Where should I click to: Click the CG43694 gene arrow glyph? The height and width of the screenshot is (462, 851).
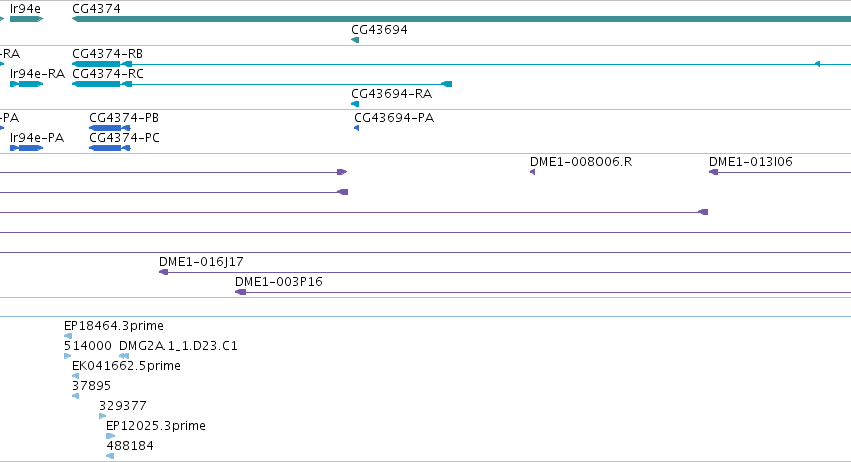(x=355, y=40)
